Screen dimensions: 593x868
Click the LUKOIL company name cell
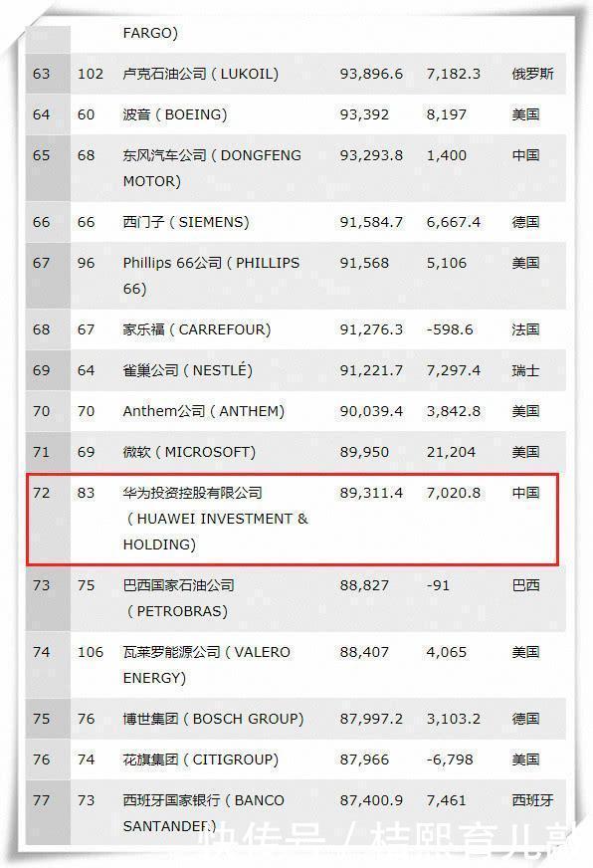pos(200,74)
